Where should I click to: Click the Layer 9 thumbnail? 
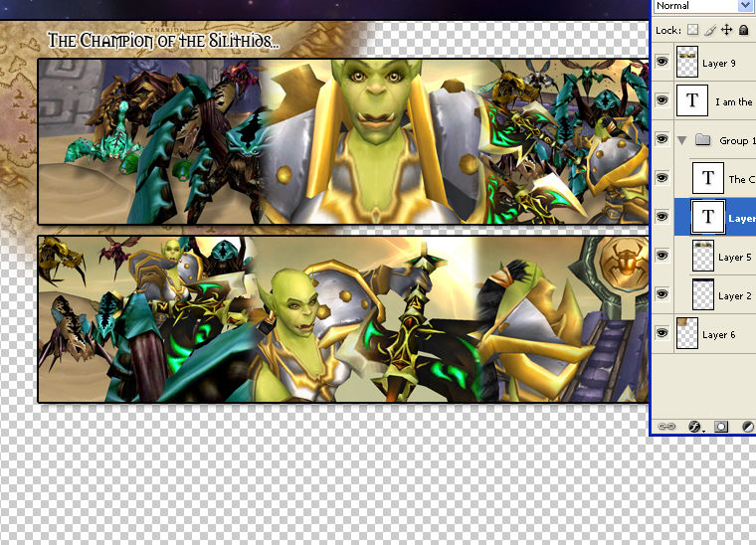[x=688, y=63]
